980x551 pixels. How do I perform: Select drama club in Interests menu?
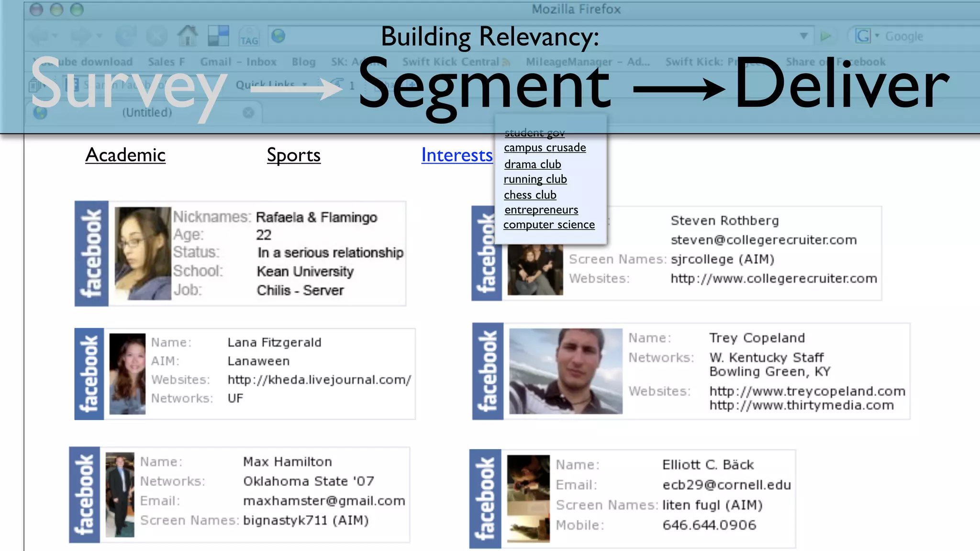(533, 164)
